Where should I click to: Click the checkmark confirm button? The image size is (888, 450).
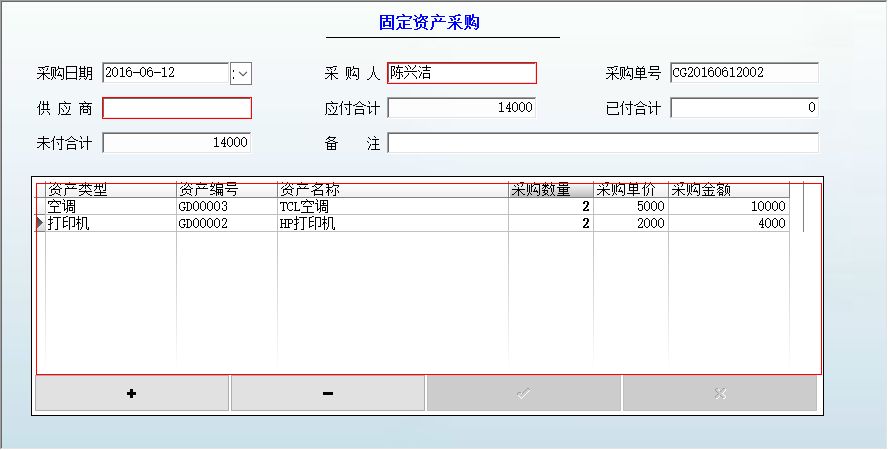(523, 393)
